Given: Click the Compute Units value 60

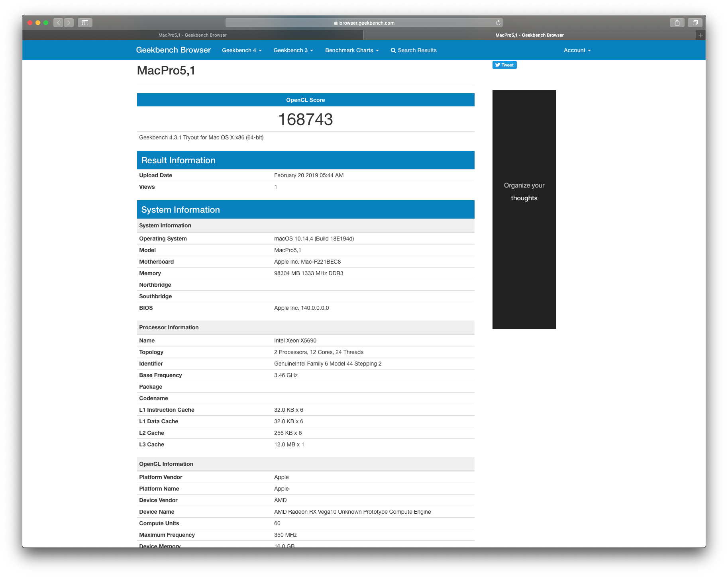Looking at the screenshot, I should pos(277,523).
